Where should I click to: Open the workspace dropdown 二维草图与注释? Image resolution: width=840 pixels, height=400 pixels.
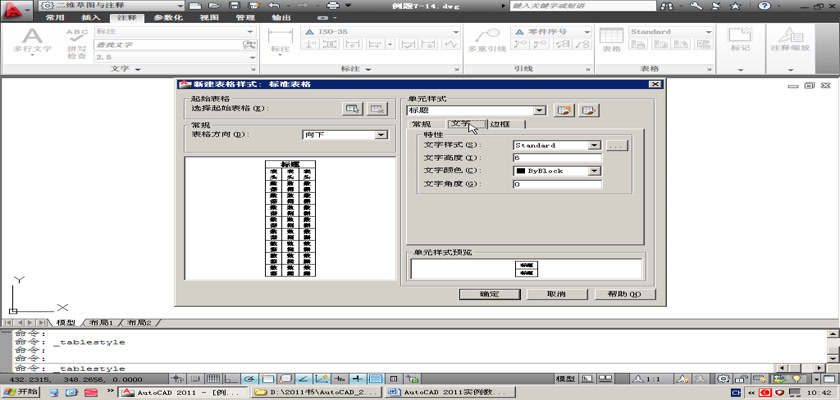click(x=111, y=5)
